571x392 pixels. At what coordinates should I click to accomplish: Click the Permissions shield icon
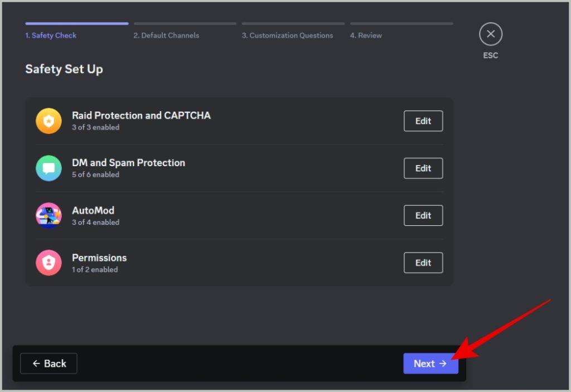49,263
